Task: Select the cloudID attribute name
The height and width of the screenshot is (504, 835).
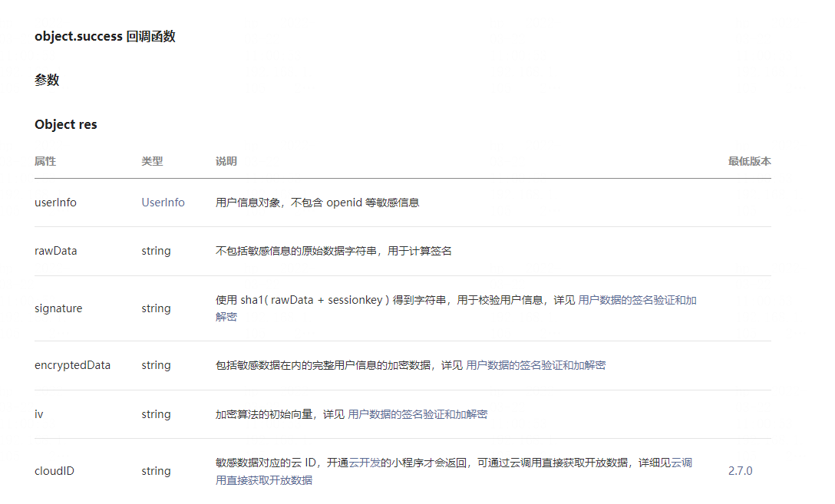Action: [54, 470]
